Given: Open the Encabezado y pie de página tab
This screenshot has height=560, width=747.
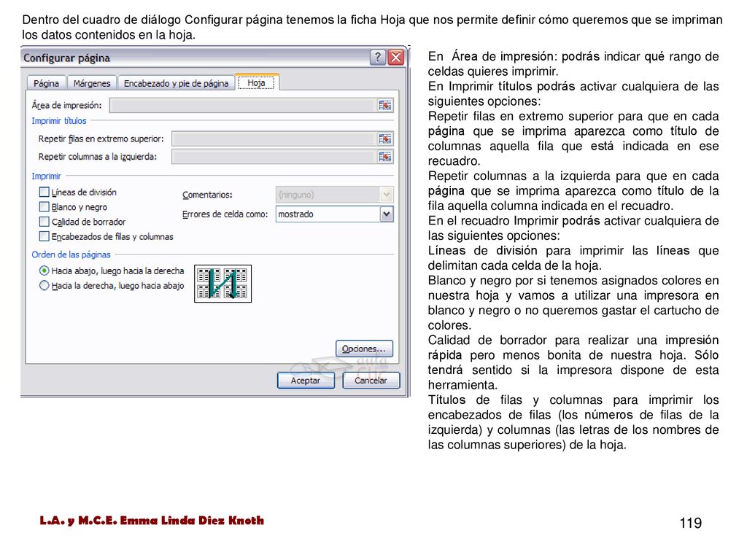Looking at the screenshot, I should [177, 83].
